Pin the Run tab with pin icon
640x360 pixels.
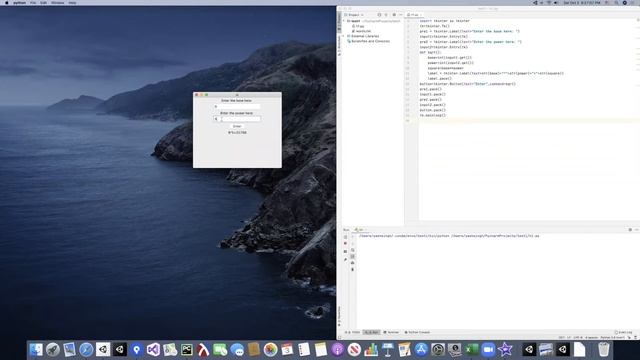(345, 260)
